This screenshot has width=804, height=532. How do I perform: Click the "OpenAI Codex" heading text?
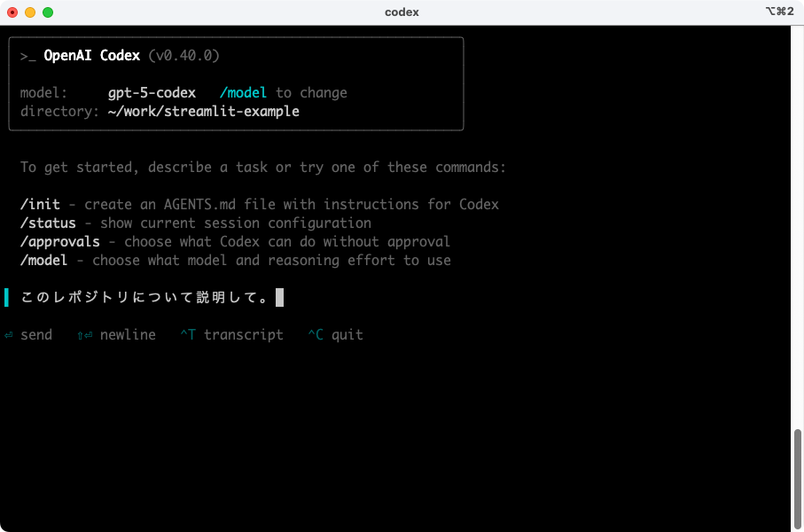pyautogui.click(x=92, y=55)
